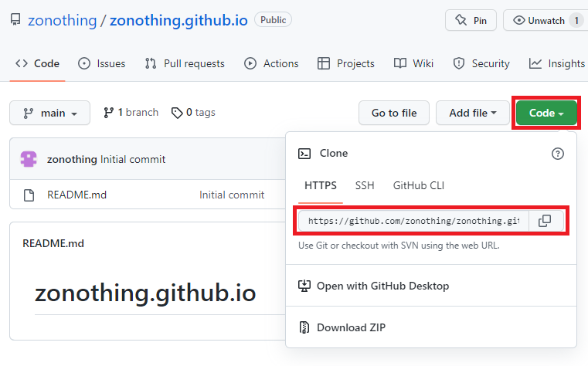Click the Actions play-circle icon
This screenshot has height=366, width=588.
tap(250, 63)
